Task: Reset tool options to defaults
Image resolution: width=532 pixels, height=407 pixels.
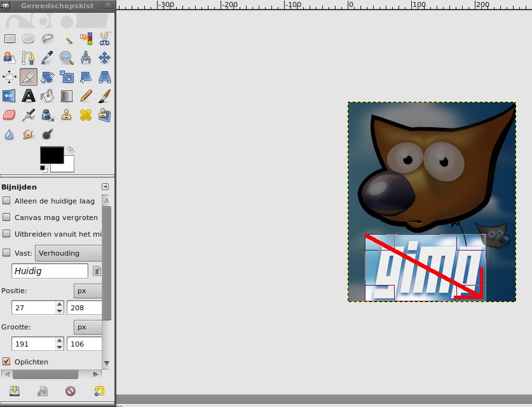Action: click(99, 391)
